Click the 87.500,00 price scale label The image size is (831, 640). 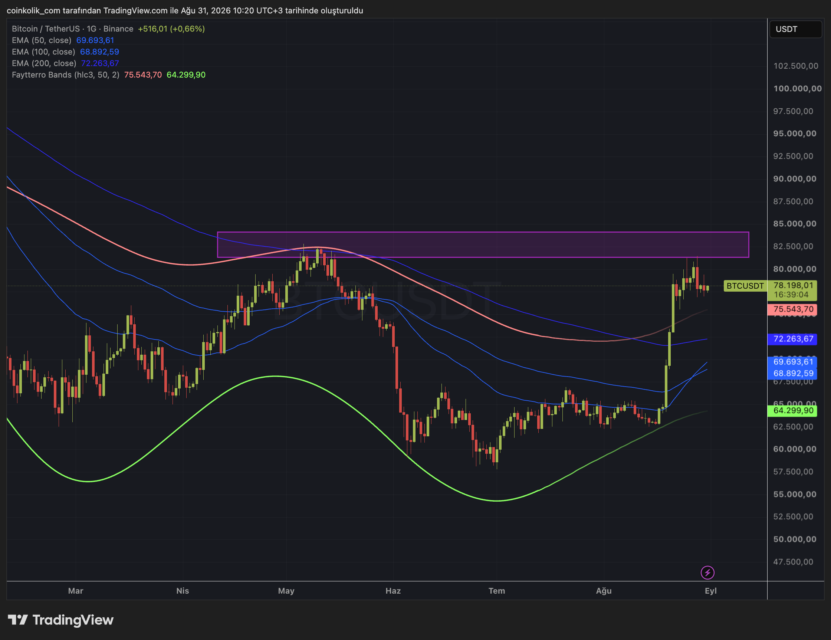(793, 201)
